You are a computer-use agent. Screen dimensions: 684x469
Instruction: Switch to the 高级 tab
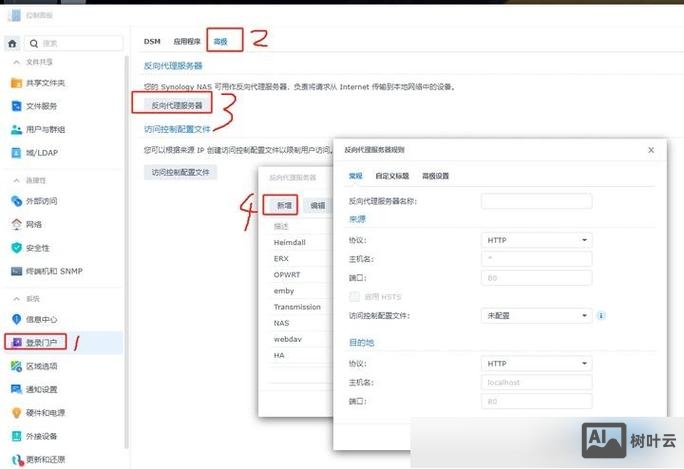coord(221,41)
